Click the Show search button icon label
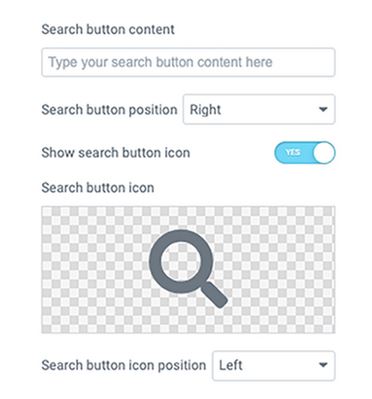This screenshot has width=372, height=399. [116, 153]
